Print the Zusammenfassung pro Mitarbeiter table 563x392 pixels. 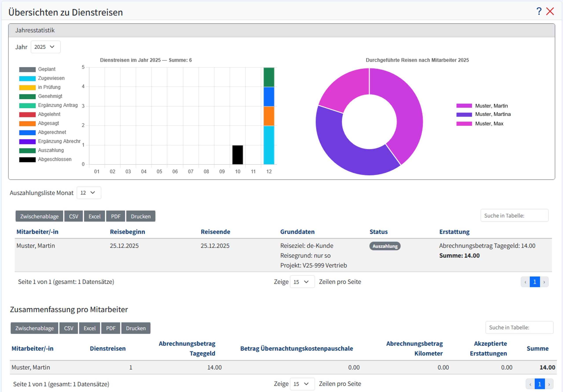tap(136, 328)
